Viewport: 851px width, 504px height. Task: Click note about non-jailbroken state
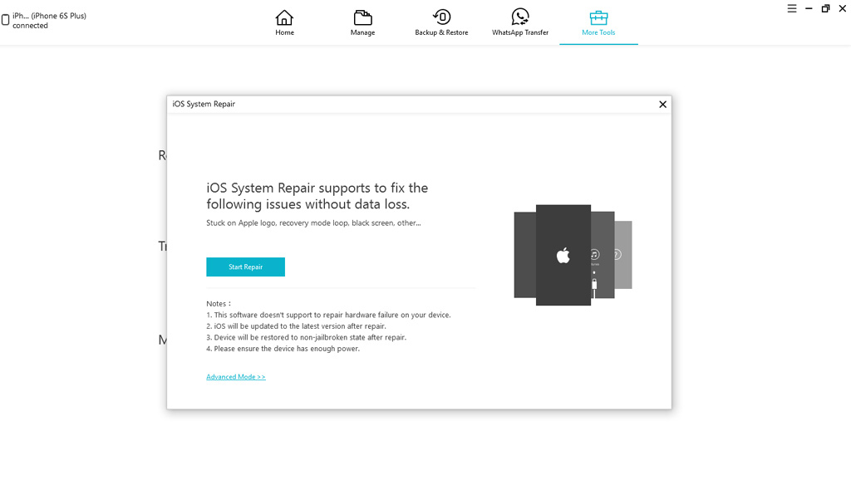[306, 337]
